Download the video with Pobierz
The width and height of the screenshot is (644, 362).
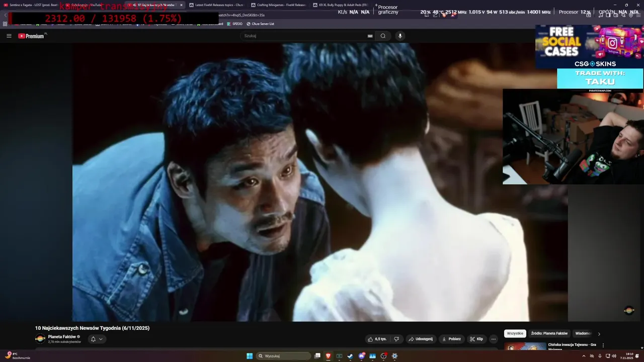coord(451,339)
